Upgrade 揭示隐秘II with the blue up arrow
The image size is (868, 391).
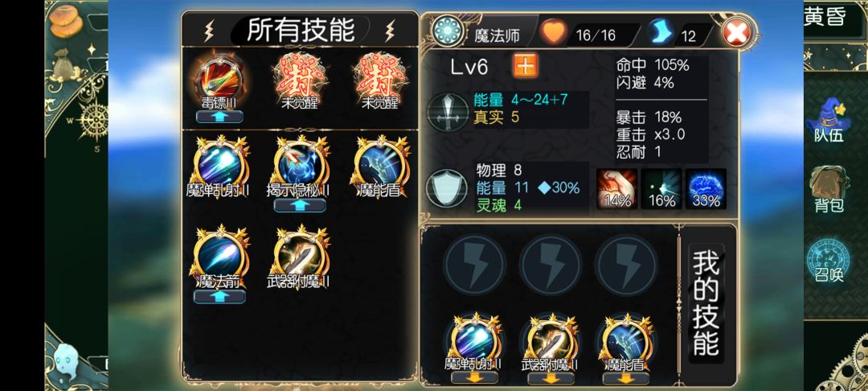click(x=300, y=205)
